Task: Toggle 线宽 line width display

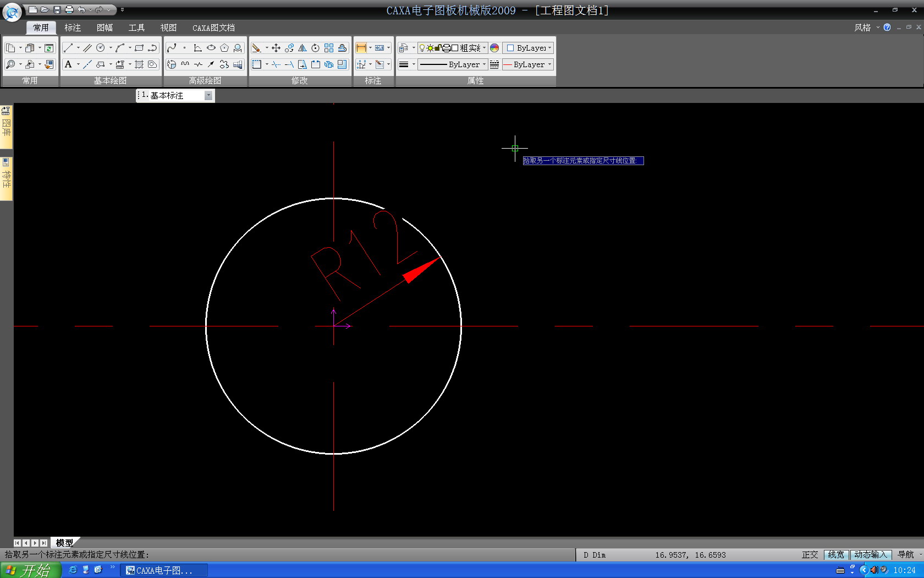Action: tap(835, 555)
